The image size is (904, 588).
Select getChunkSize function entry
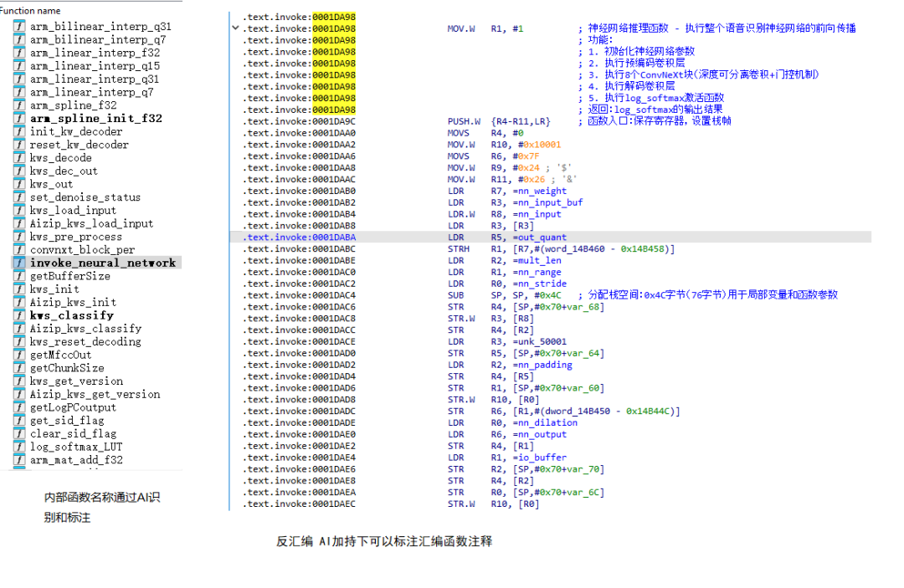pos(67,367)
